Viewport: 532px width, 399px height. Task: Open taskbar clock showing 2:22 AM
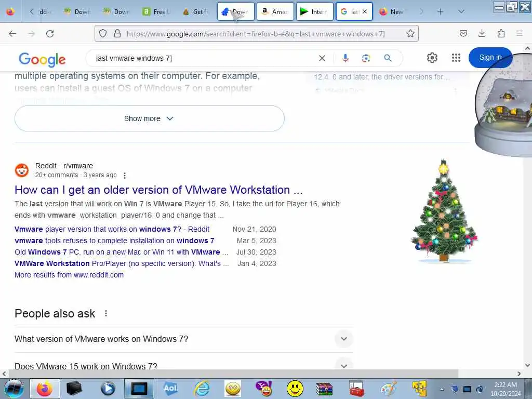click(x=506, y=389)
